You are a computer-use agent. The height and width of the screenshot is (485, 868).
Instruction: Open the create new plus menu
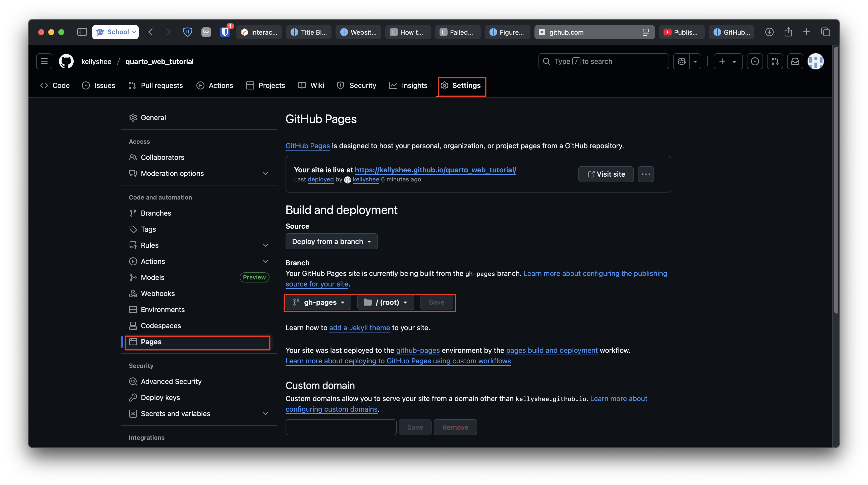click(x=728, y=61)
